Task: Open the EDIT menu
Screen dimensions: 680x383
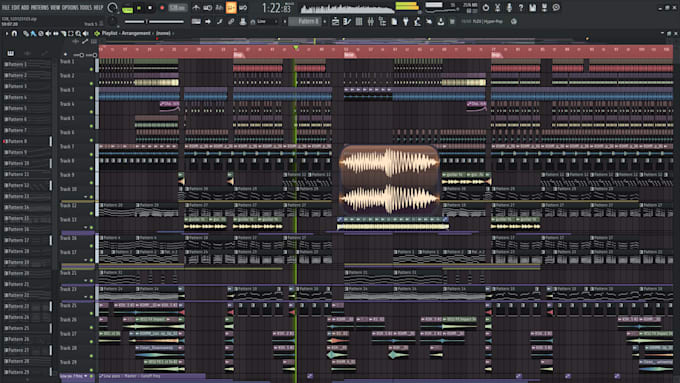Action: [16, 8]
